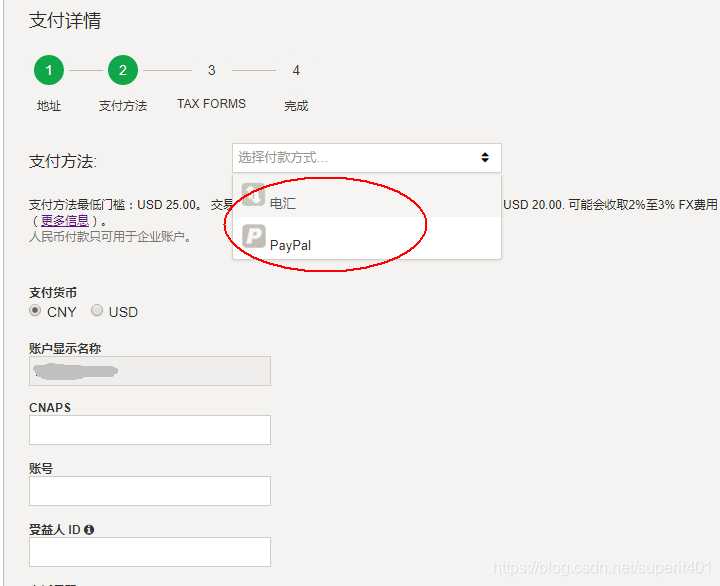
Task: Click the green step 1 circle
Action: 49,70
